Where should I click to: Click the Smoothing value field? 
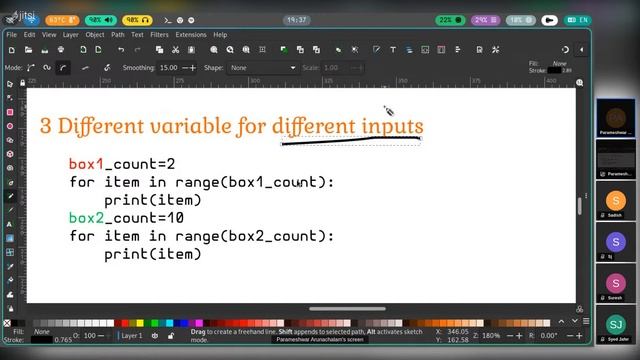coord(169,68)
